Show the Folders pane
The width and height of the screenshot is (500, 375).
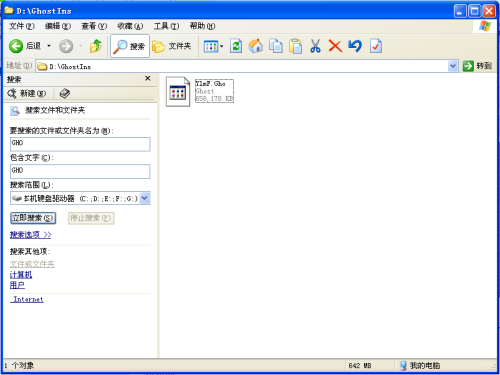172,46
